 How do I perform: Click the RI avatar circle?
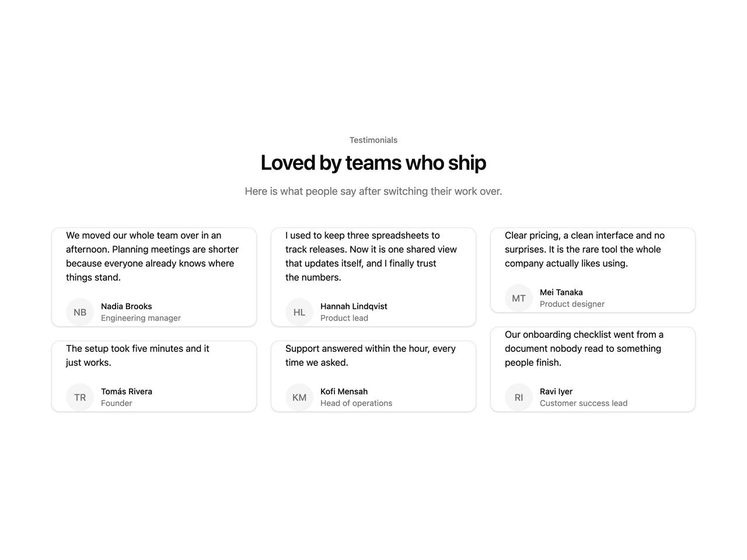(519, 397)
